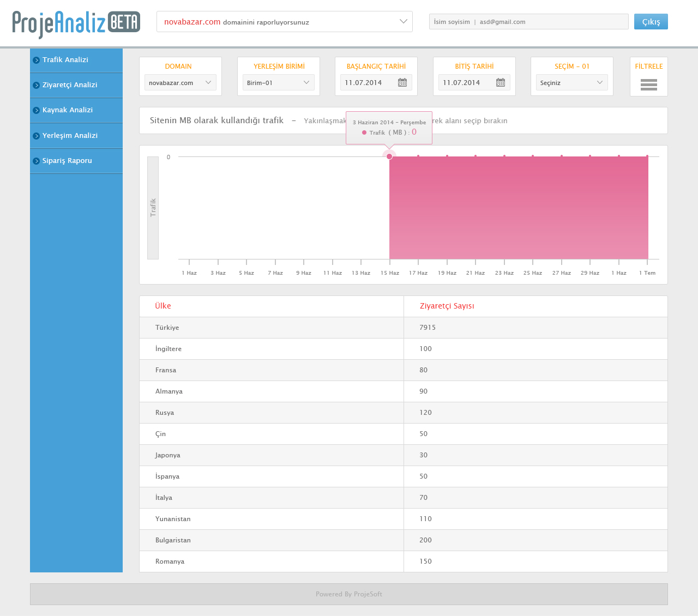This screenshot has height=616, width=698.
Task: Open calendar icon for Başlangıç Tarihi
Action: point(402,83)
